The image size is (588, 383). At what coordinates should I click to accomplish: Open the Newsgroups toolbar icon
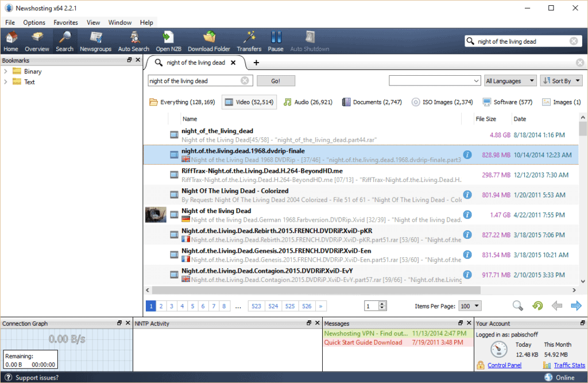[x=96, y=41]
